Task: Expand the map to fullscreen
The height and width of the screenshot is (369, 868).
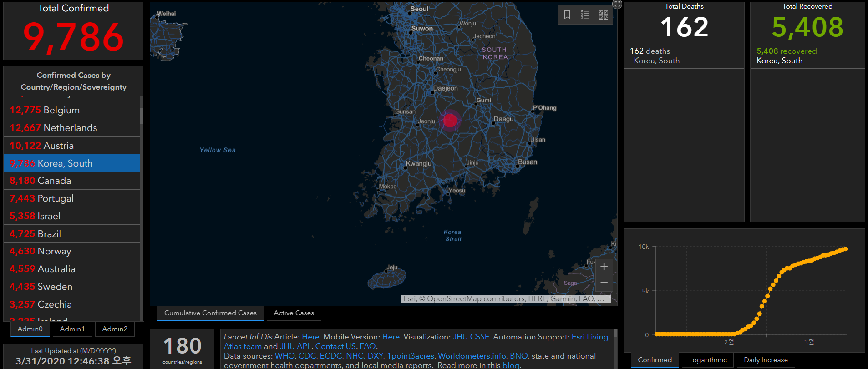Action: tap(617, 4)
